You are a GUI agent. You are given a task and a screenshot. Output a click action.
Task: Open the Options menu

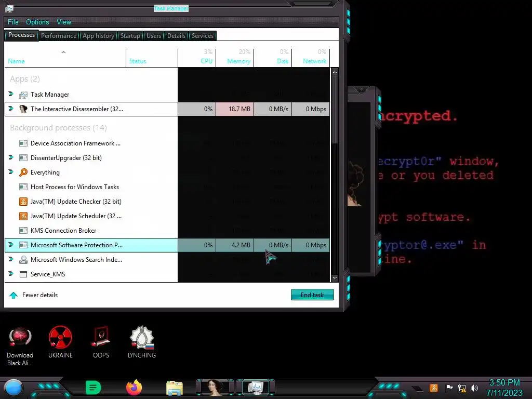click(37, 22)
